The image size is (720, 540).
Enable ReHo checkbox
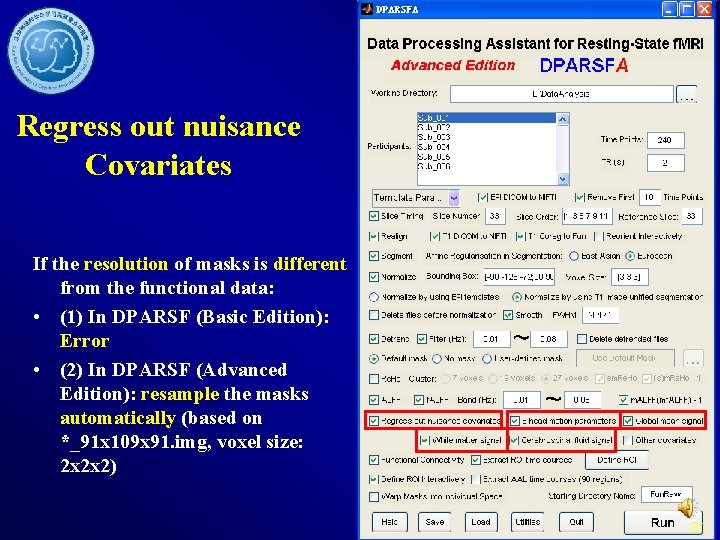[x=374, y=379]
